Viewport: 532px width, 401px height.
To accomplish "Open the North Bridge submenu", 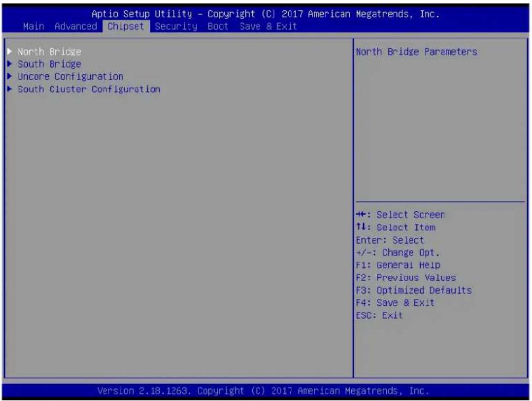I will tap(49, 52).
